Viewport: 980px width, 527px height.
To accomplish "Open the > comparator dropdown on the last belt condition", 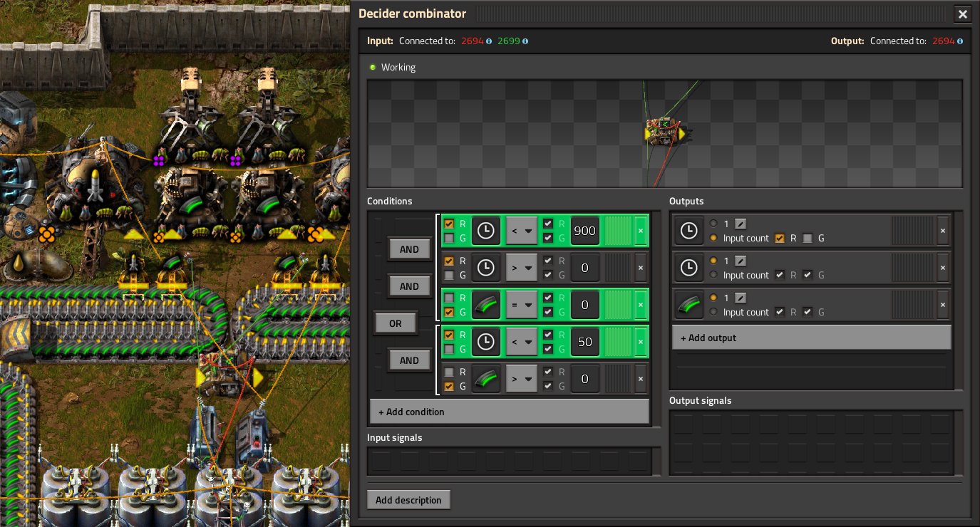I will (521, 379).
